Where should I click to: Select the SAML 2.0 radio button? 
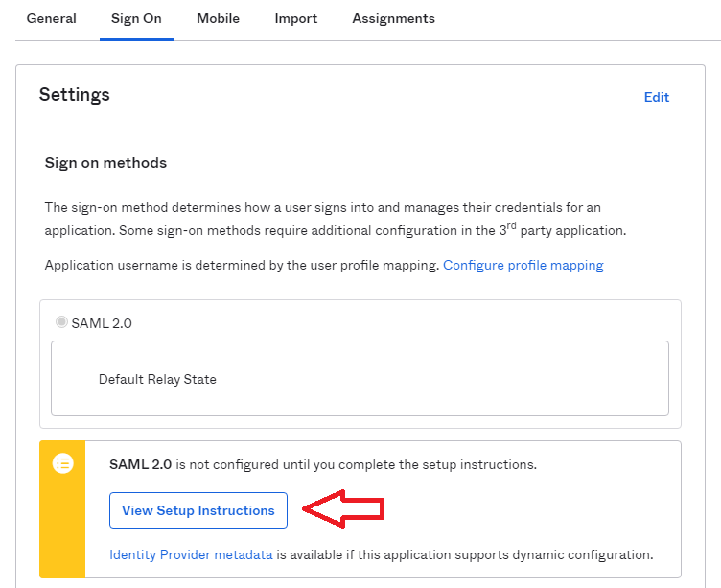pos(61,322)
